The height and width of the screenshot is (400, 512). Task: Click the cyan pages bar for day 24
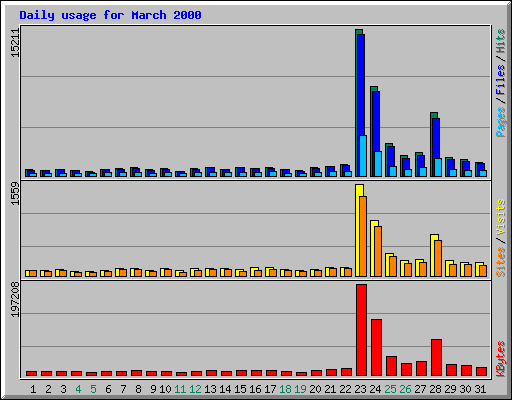click(x=378, y=164)
